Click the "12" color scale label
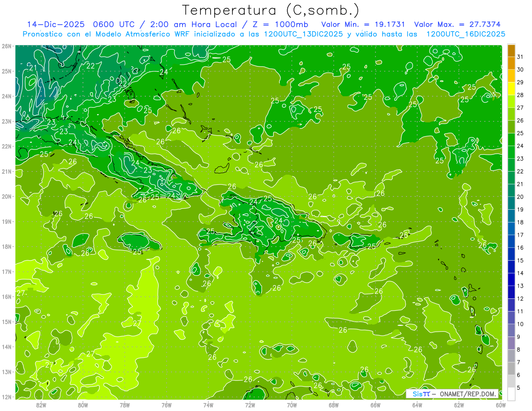Viewport: 532px width, 411px height. [x=520, y=298]
